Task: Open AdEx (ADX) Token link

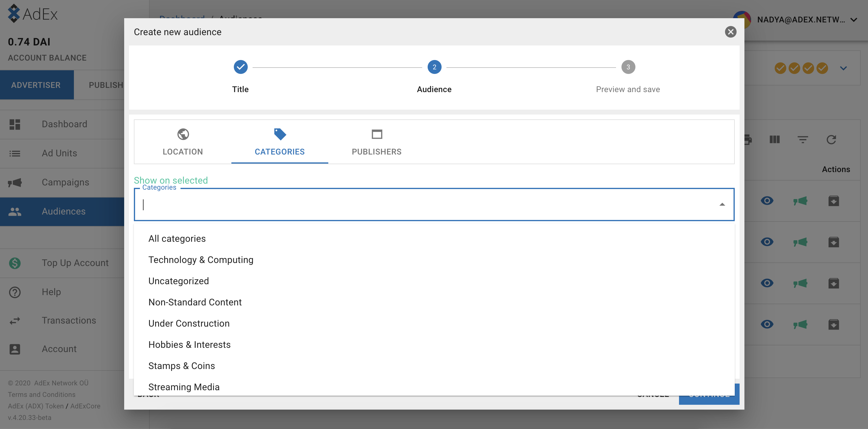Action: pos(36,406)
